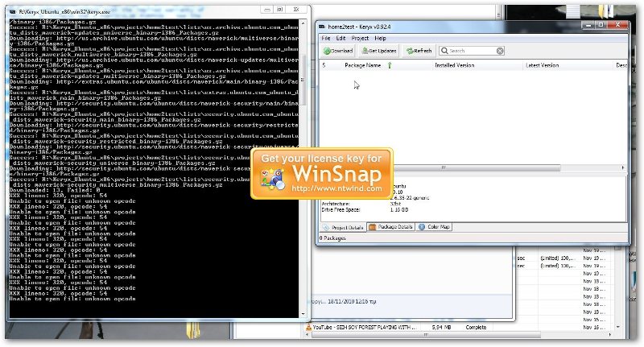Click the search magnifier icon

pyautogui.click(x=444, y=51)
